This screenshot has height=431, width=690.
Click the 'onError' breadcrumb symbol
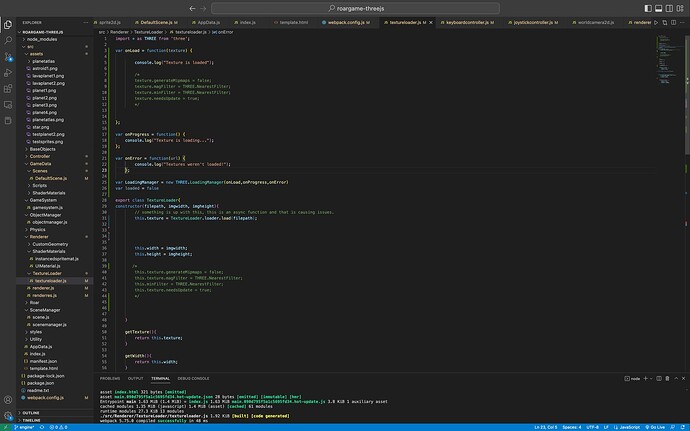click(225, 32)
